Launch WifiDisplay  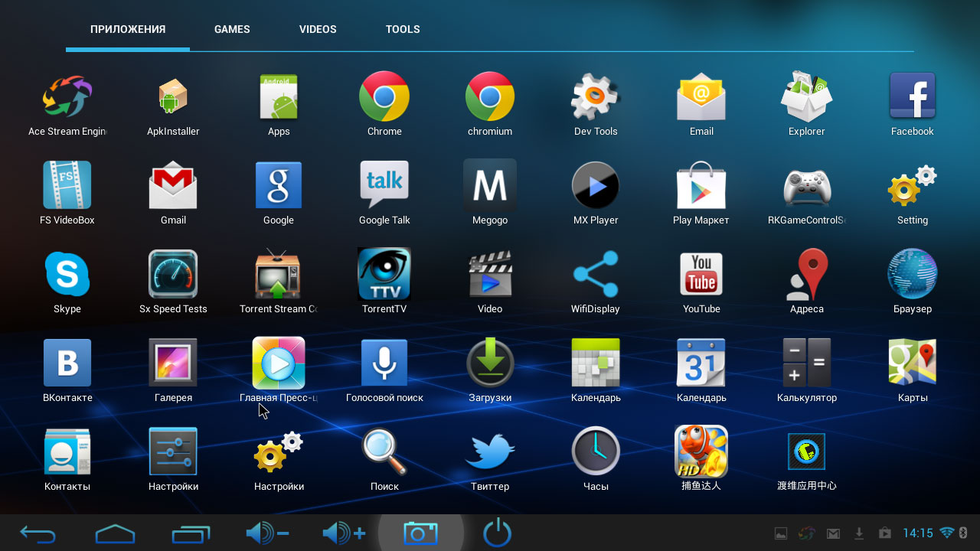596,274
